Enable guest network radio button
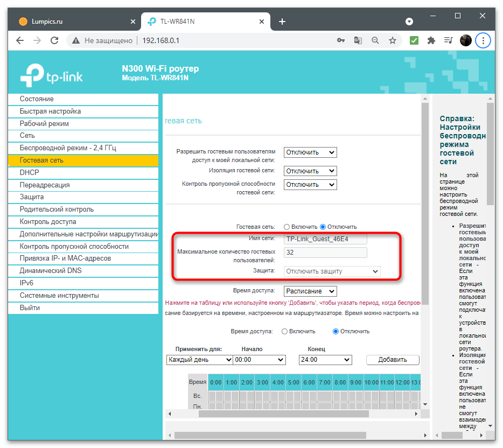The height and width of the screenshot is (448, 503). (x=287, y=227)
